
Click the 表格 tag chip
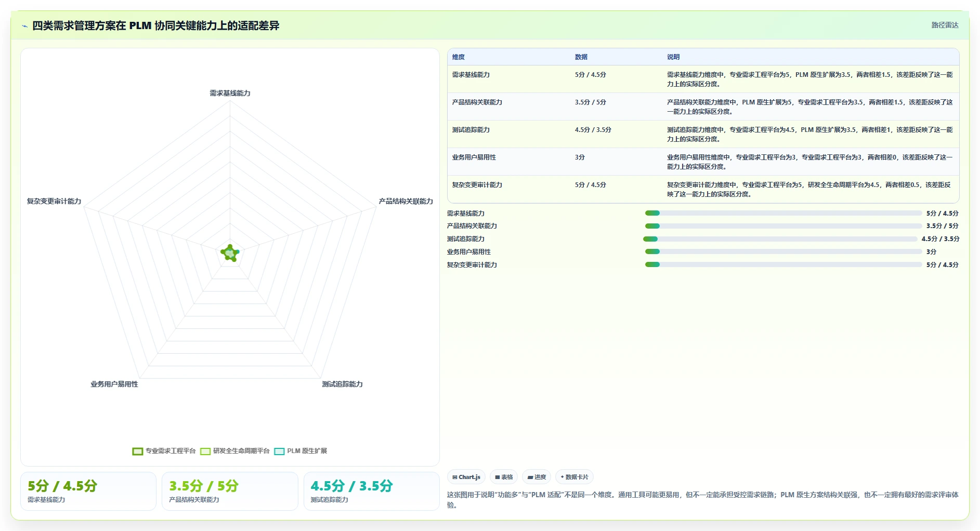[504, 477]
